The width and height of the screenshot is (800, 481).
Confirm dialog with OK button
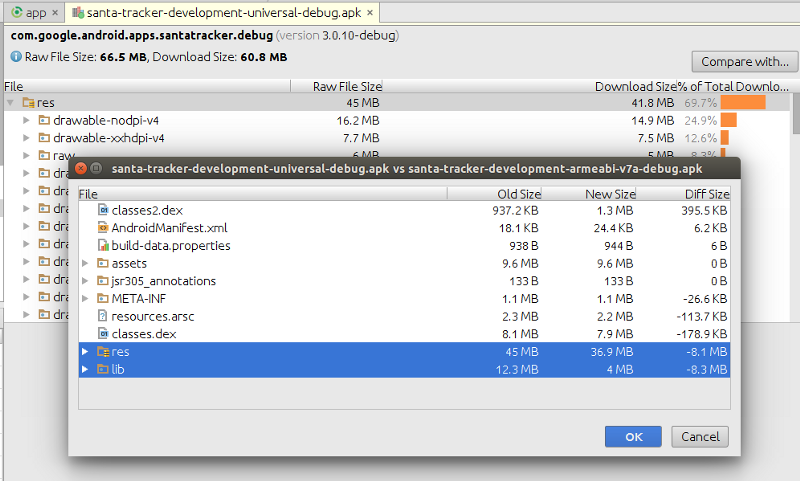(633, 437)
